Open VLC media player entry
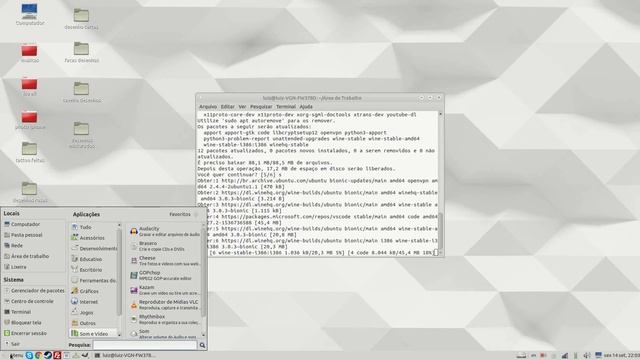The image size is (640, 360). (x=164, y=305)
